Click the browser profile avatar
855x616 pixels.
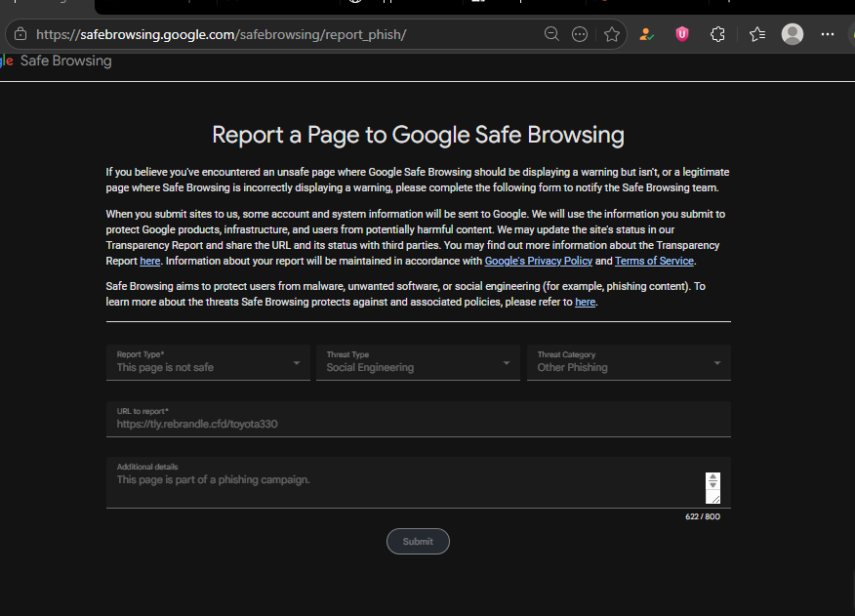click(793, 34)
